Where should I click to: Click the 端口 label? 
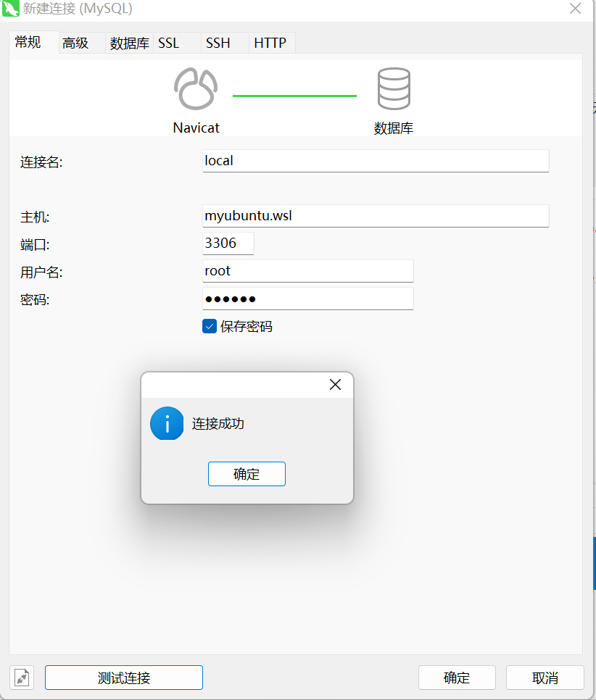click(34, 245)
